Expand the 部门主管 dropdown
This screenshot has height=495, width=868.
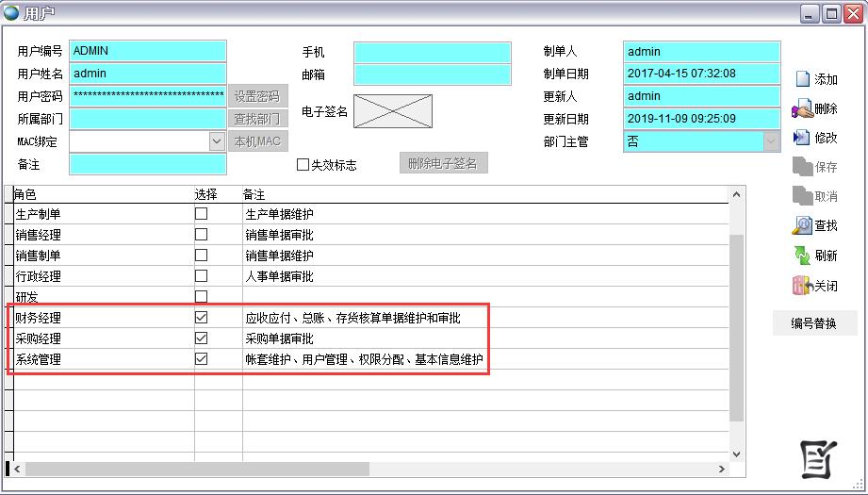pyautogui.click(x=771, y=141)
